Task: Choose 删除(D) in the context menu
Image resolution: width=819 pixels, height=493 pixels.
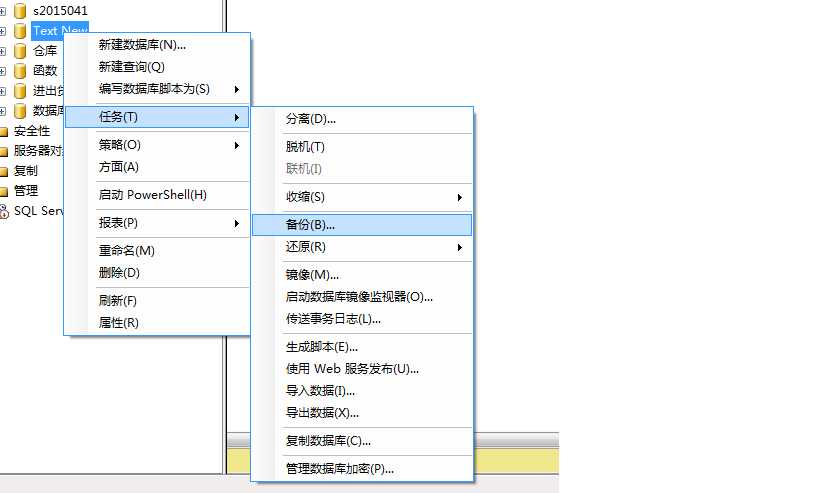Action: click(x=157, y=273)
